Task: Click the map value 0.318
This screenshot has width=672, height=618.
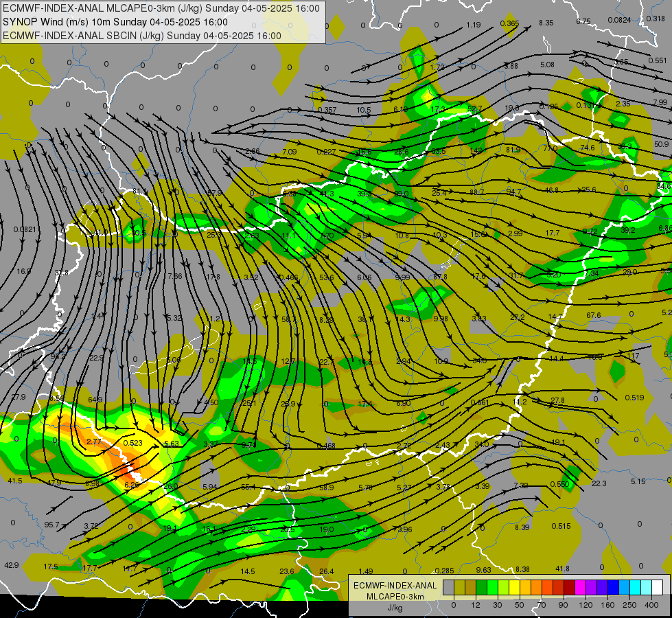Action: tap(656, 19)
